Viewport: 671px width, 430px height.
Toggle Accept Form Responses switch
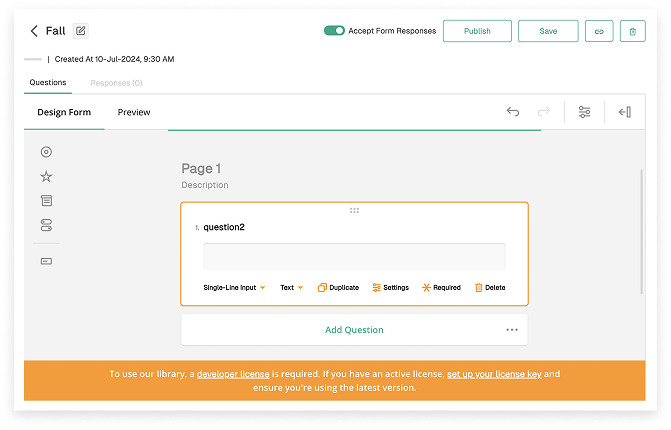334,31
